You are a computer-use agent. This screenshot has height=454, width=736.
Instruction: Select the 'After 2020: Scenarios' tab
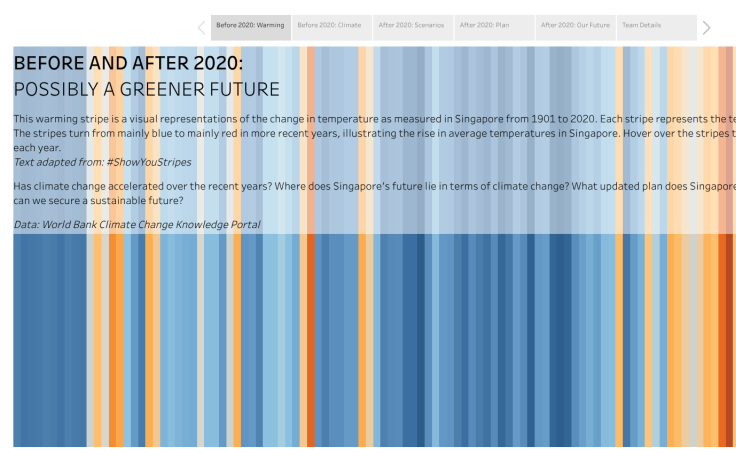(411, 25)
